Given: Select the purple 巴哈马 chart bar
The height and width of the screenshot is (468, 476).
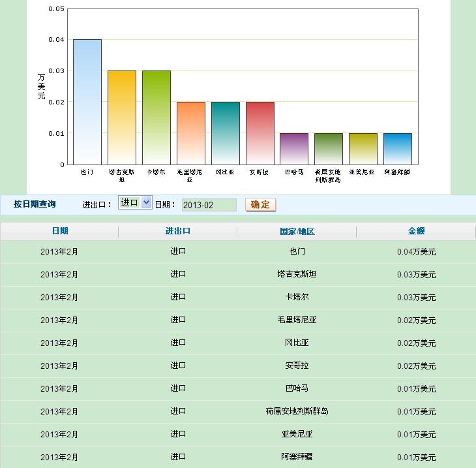Looking at the screenshot, I should [294, 149].
